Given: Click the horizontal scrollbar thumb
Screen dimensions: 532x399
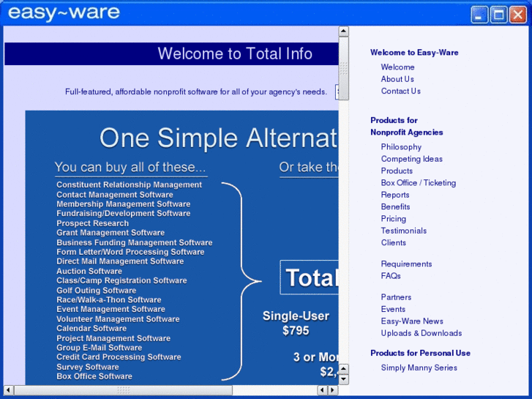Looking at the screenshot, I should point(123,389).
